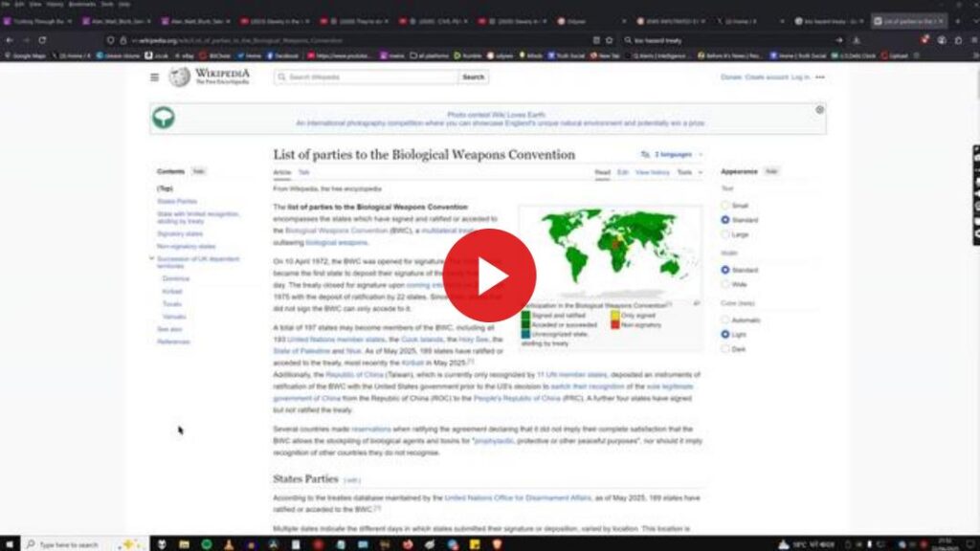Open the Tools dropdown menu

[687, 172]
